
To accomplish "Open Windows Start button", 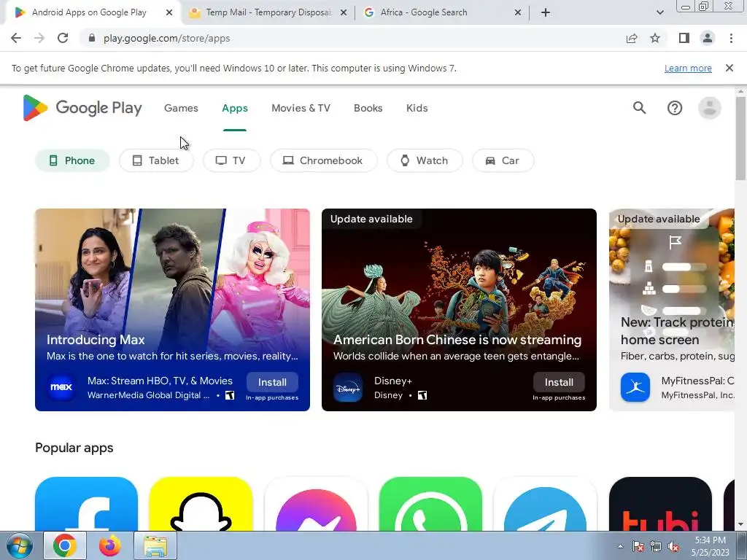I will point(20,545).
